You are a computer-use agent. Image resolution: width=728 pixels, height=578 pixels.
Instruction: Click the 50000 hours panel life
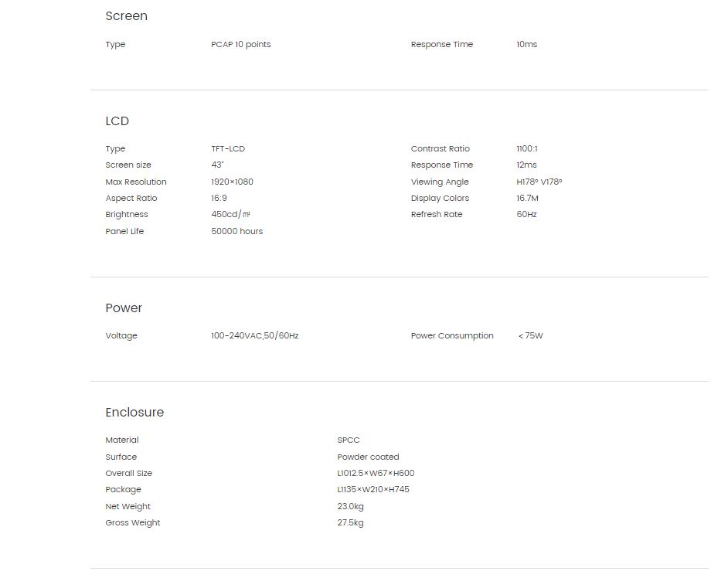[236, 231]
